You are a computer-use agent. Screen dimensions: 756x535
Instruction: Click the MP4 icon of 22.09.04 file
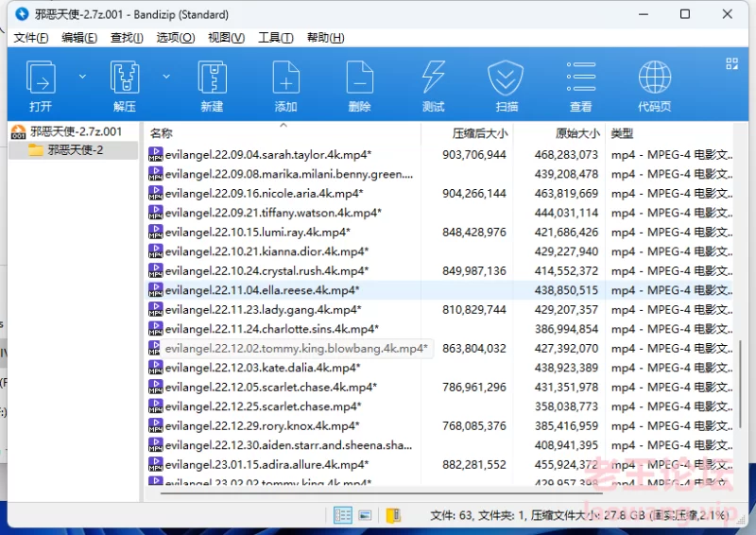[x=155, y=154]
